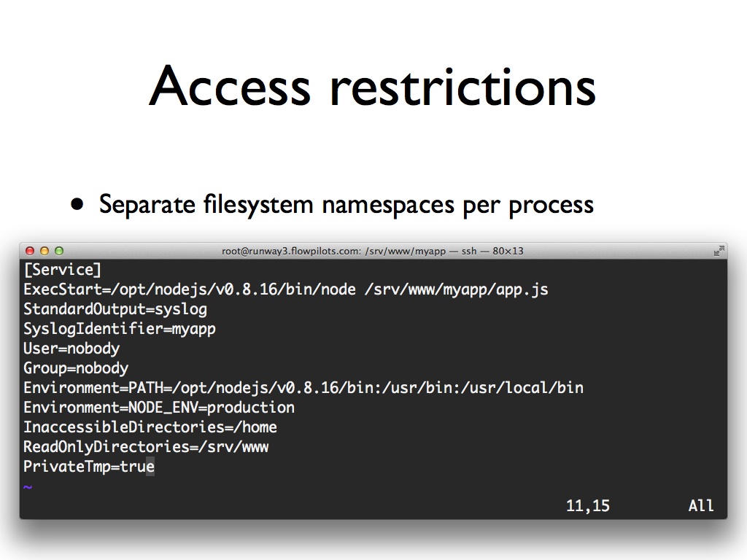The width and height of the screenshot is (747, 560).
Task: Click the Environment=PATH line
Action: pos(303,388)
